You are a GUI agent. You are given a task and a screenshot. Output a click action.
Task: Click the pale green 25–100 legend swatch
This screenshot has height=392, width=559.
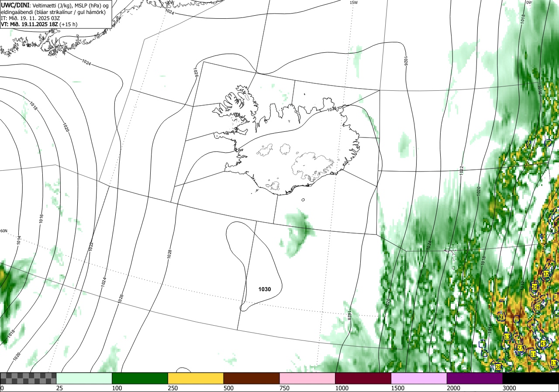point(84,378)
